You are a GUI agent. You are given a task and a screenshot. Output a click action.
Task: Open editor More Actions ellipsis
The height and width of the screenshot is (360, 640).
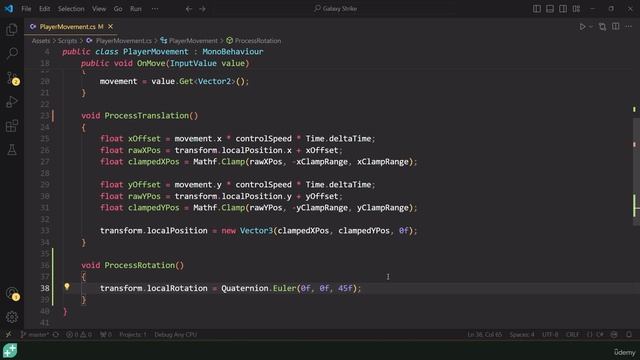[629, 27]
